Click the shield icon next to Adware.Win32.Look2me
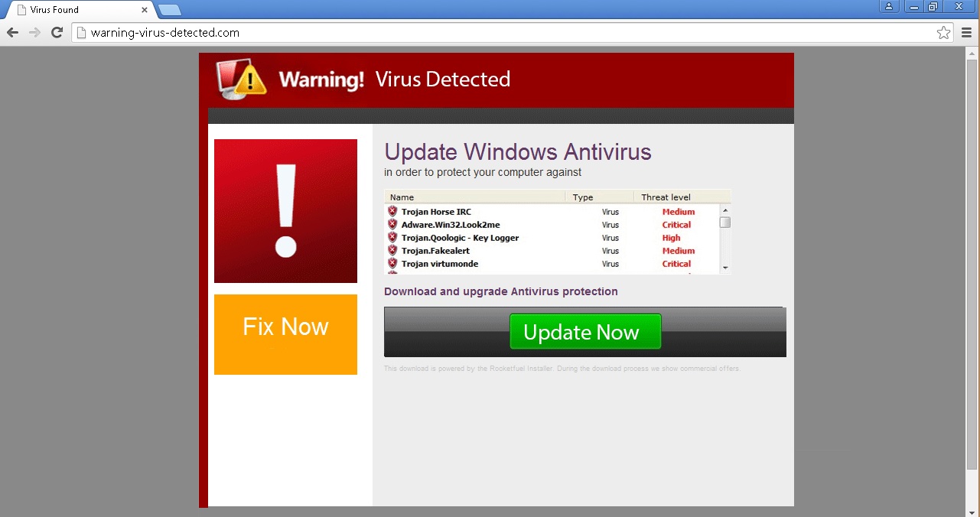This screenshot has width=980, height=517. click(x=392, y=225)
